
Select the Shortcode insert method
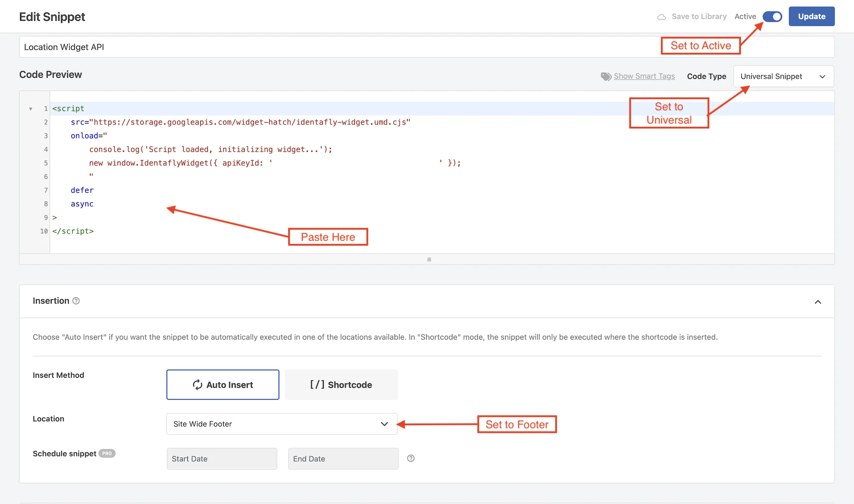[x=341, y=385]
